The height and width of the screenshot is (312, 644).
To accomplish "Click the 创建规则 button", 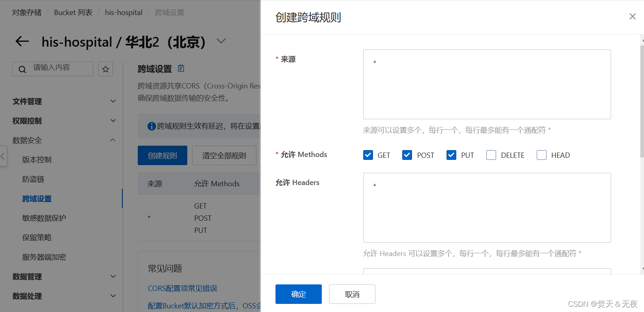I will (163, 155).
